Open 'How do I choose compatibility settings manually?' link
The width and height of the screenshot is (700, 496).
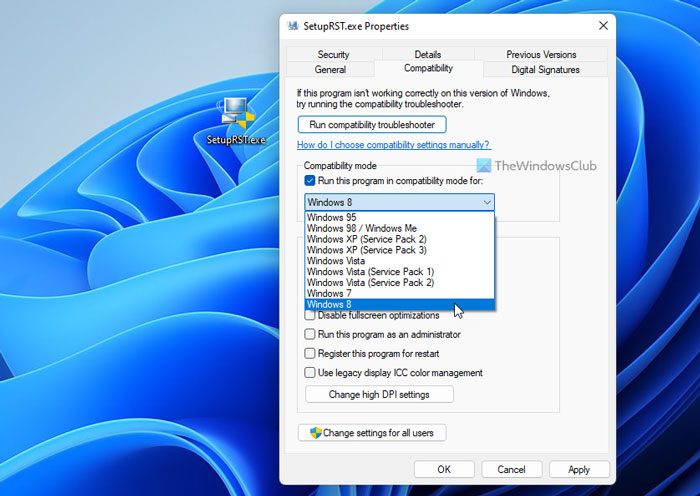pos(393,145)
